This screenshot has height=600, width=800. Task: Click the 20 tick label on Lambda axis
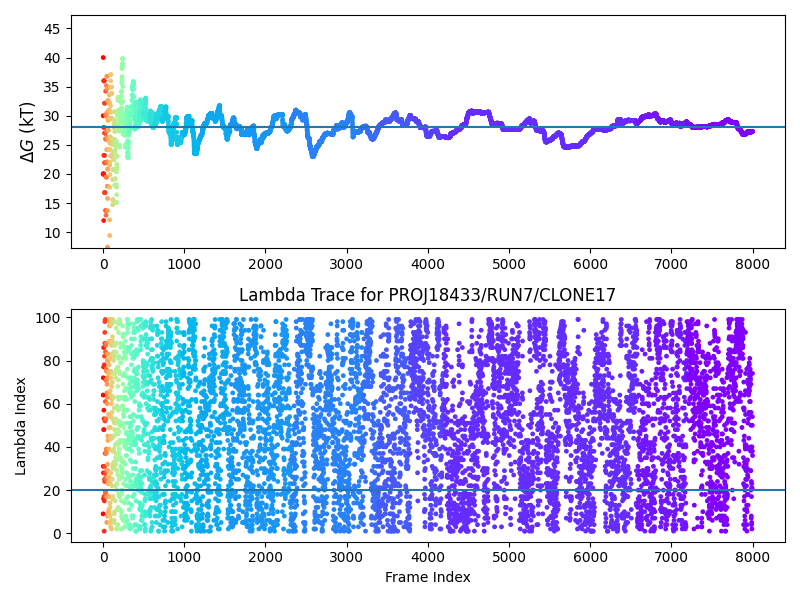tap(51, 491)
